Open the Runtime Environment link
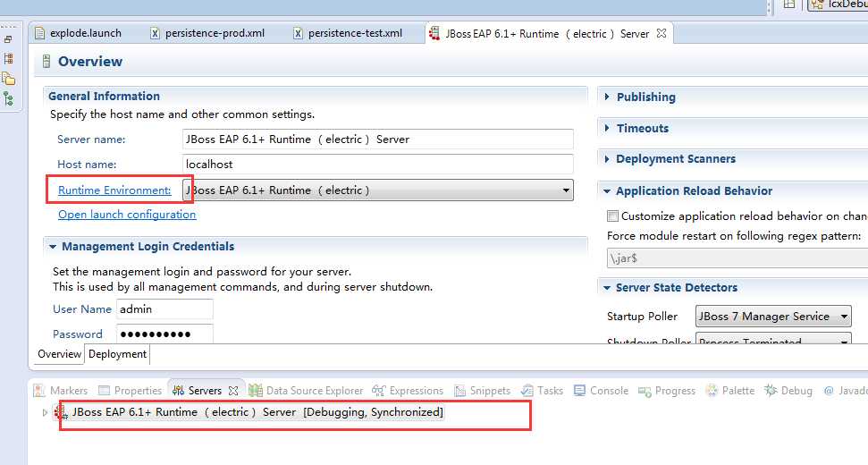 [114, 190]
